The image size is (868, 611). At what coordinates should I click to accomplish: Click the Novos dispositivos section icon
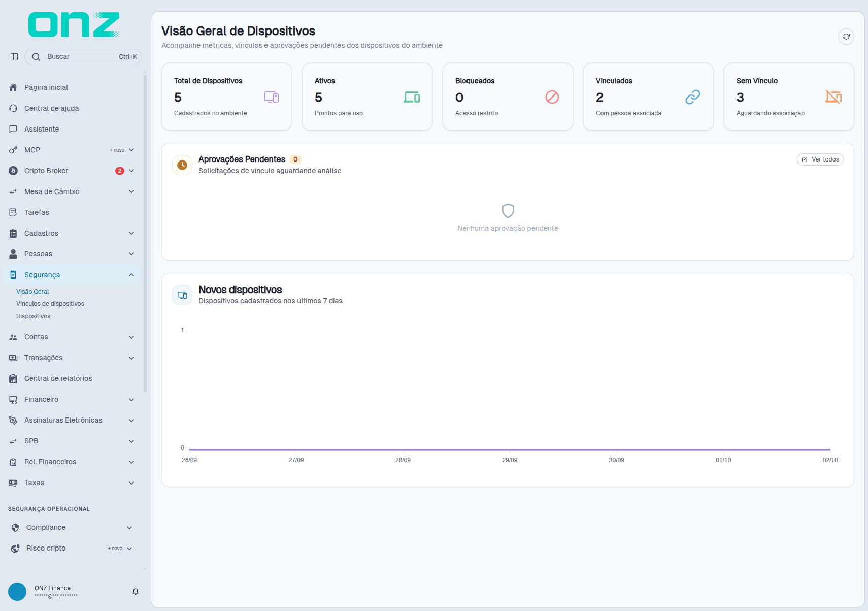coord(182,295)
